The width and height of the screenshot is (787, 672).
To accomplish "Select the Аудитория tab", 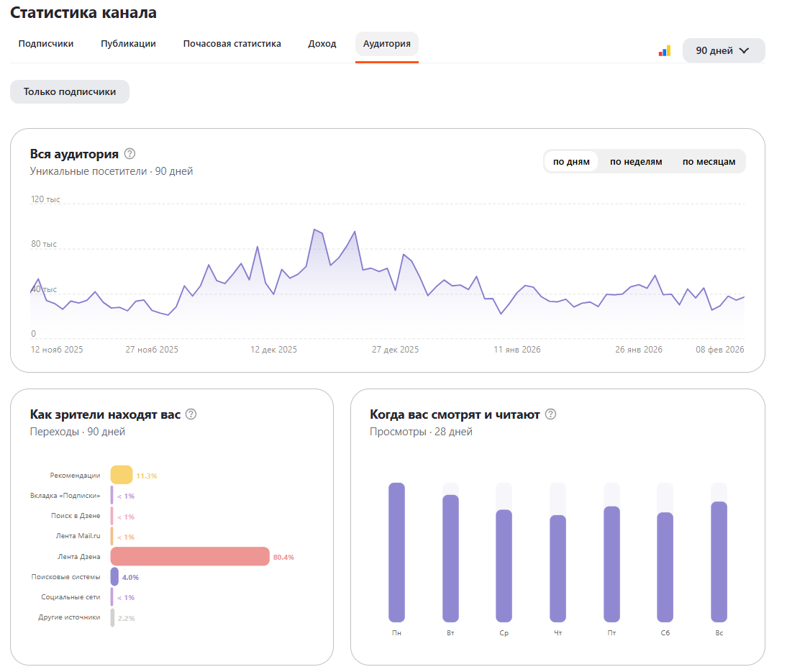I will click(387, 44).
